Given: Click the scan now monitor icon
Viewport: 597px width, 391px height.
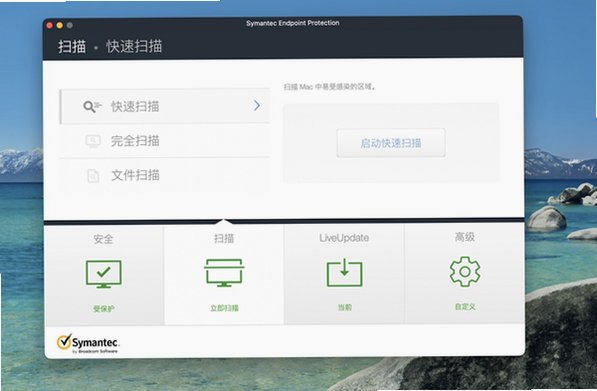Looking at the screenshot, I should [x=224, y=273].
